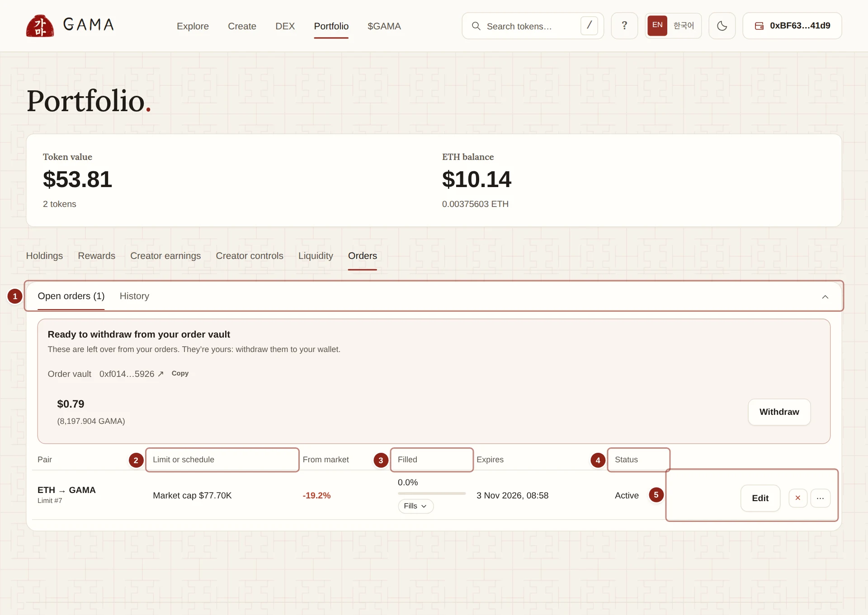The height and width of the screenshot is (615, 868).
Task: Switch language to EN
Action: (x=657, y=25)
